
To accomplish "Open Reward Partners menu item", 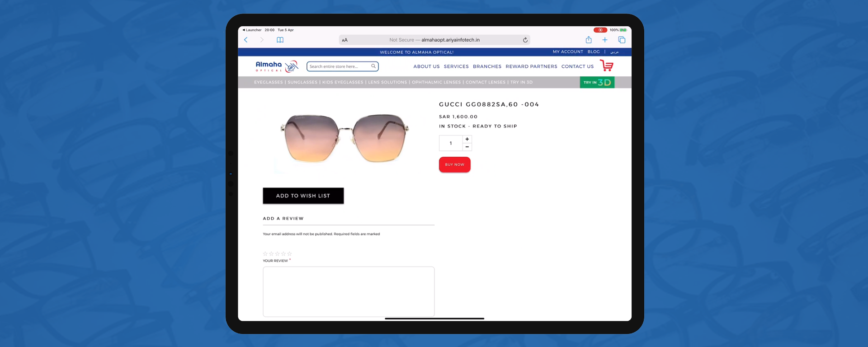I will click(531, 66).
